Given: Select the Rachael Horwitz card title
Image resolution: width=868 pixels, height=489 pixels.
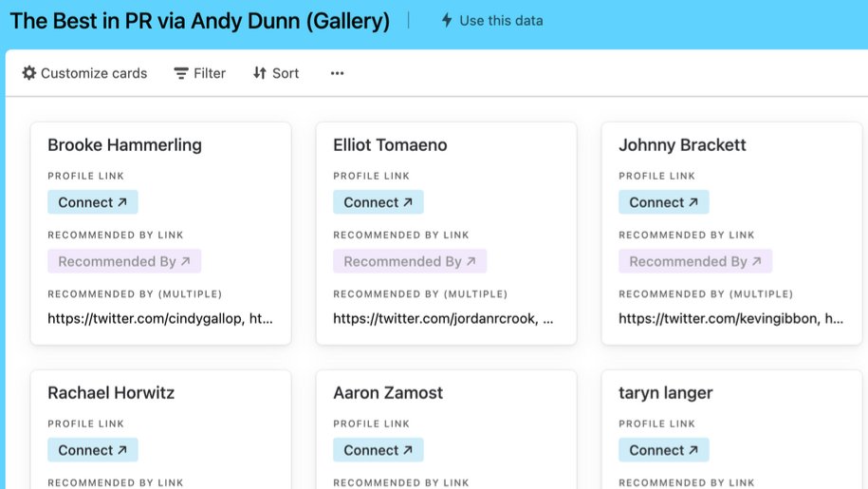Looking at the screenshot, I should pyautogui.click(x=111, y=393).
